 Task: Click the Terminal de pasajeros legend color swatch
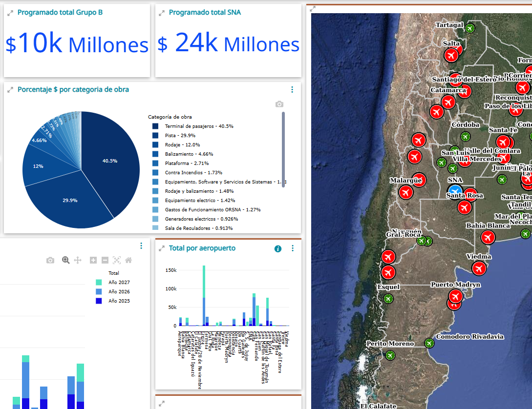pos(155,126)
